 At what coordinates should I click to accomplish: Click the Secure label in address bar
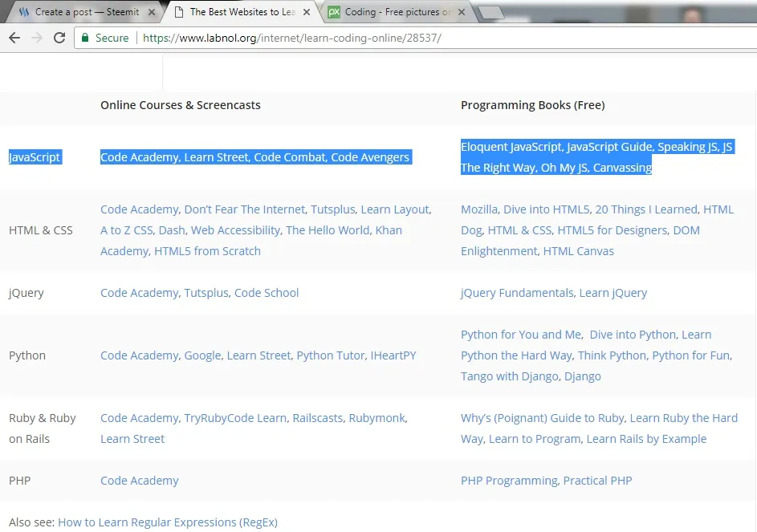[112, 38]
